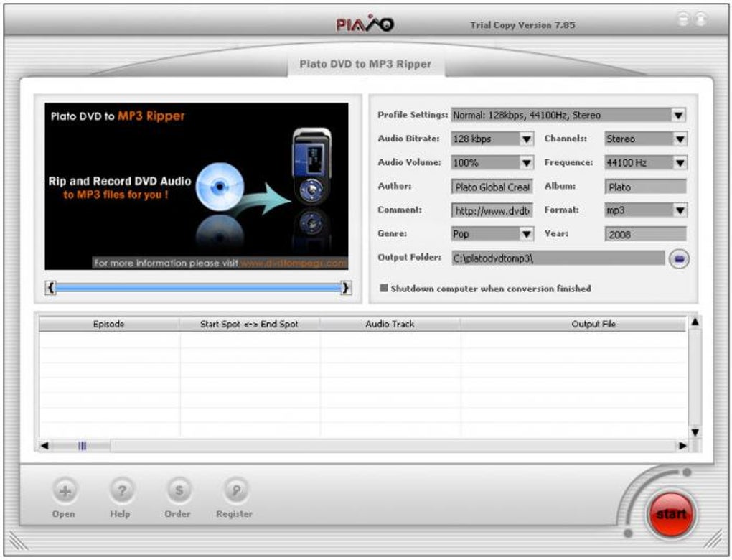Click the red start button
This screenshot has width=732, height=560.
pyautogui.click(x=671, y=514)
